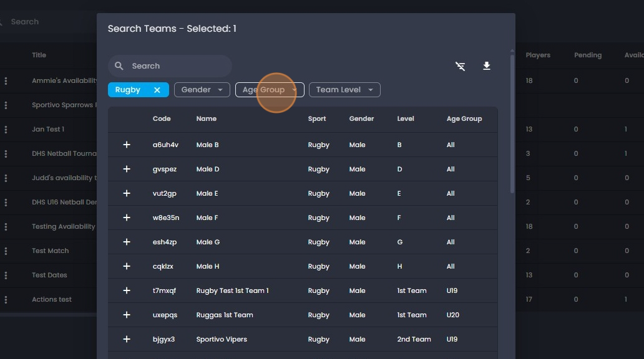644x359 pixels.
Task: Select code gvspez cell
Action: (x=165, y=169)
